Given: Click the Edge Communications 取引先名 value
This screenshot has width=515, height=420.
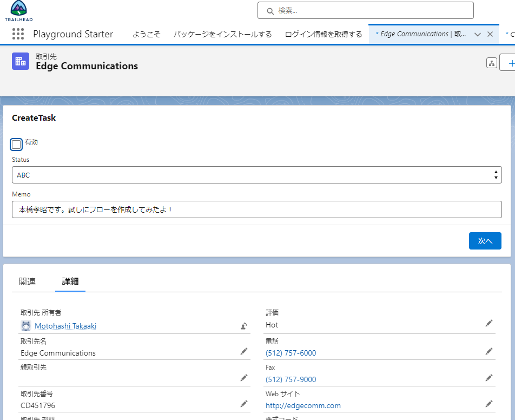Looking at the screenshot, I should click(58, 353).
